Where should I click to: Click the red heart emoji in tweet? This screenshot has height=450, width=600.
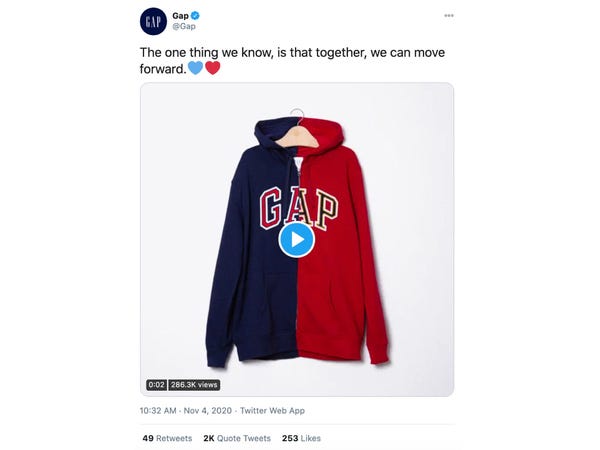click(x=213, y=68)
